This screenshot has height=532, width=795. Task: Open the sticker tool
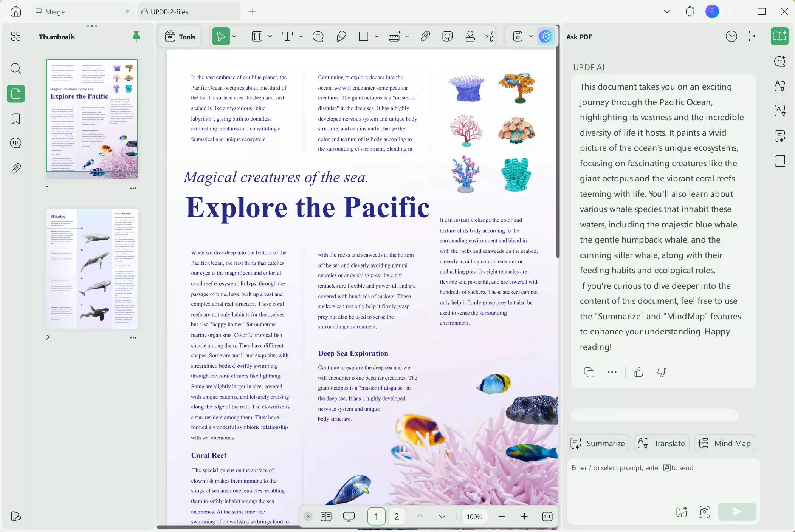pyautogui.click(x=447, y=36)
